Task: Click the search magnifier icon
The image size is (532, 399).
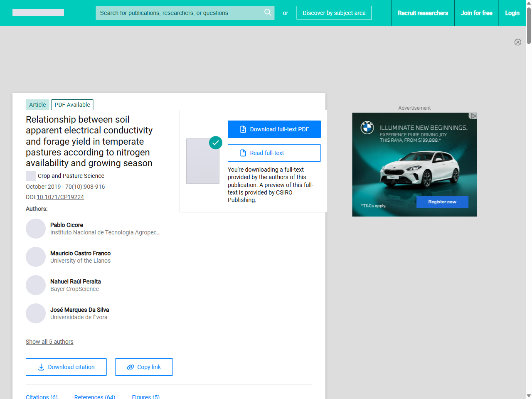Action: [x=268, y=12]
